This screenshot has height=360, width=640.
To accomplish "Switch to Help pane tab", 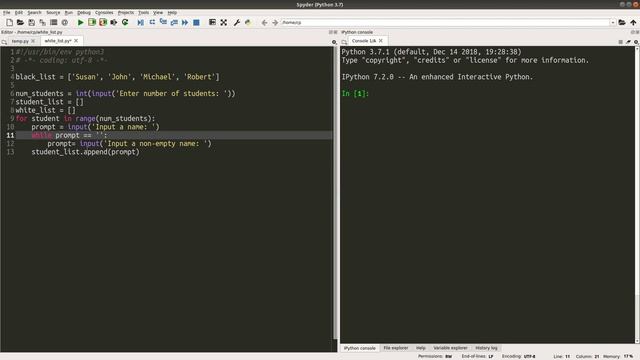I will point(420,348).
